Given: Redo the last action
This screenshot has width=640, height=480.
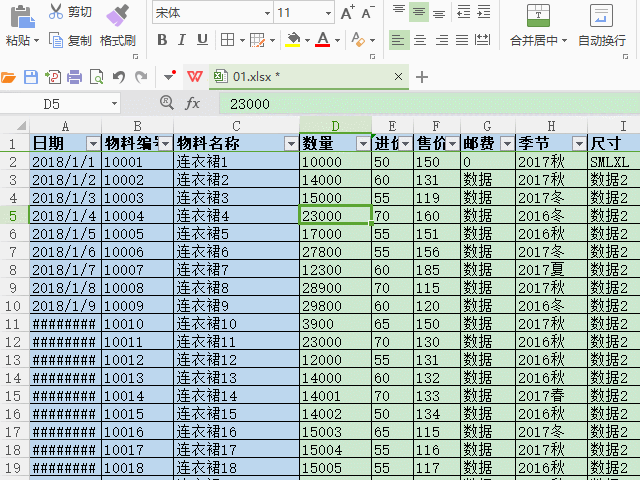Looking at the screenshot, I should 141,77.
